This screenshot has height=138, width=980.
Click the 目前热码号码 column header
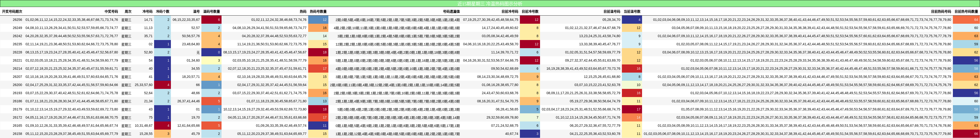(x=941, y=11)
